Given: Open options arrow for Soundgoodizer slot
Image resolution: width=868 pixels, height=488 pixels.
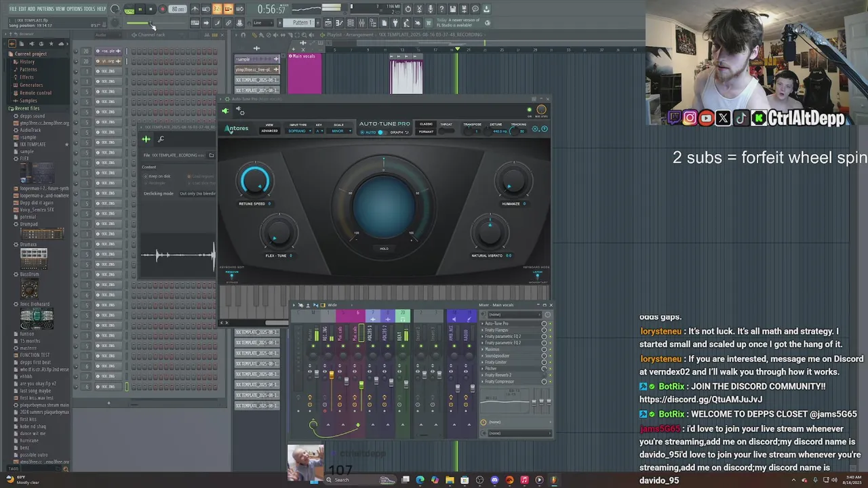Looking at the screenshot, I should [483, 356].
